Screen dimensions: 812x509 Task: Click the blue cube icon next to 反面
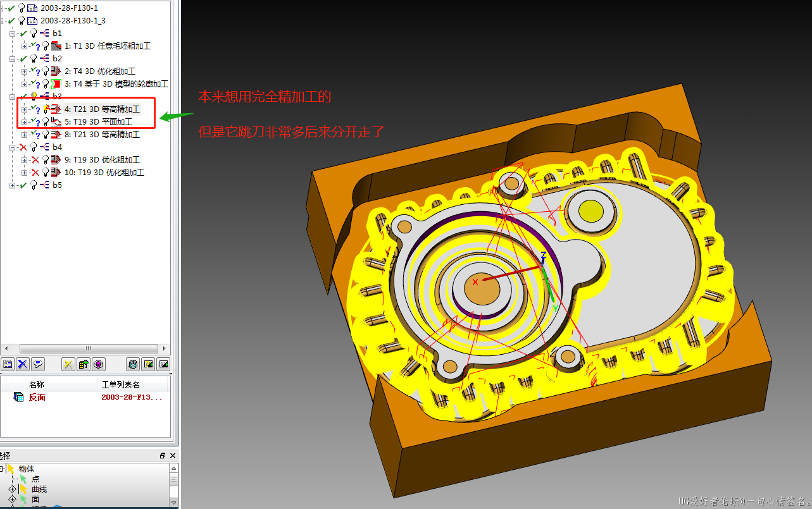[18, 397]
